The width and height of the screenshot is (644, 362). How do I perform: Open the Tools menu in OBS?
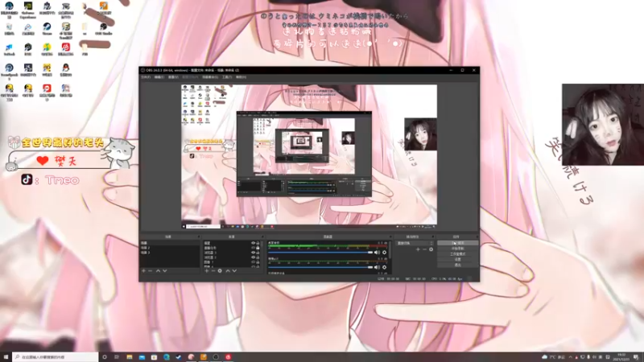227,76
